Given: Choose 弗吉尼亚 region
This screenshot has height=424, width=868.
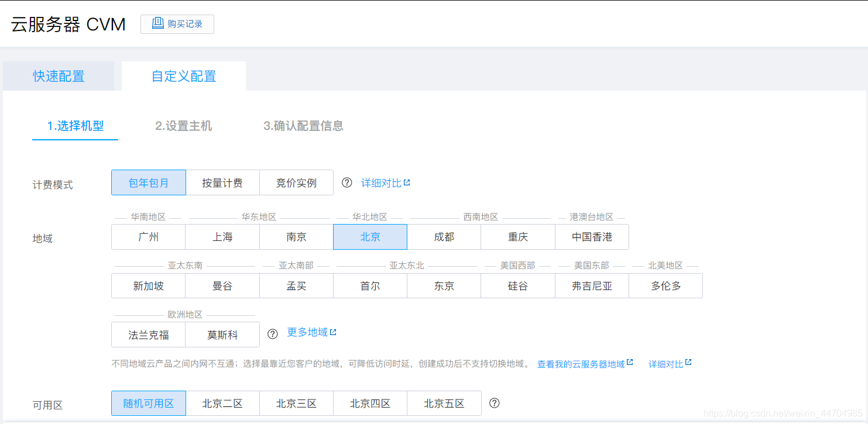Looking at the screenshot, I should tap(592, 286).
